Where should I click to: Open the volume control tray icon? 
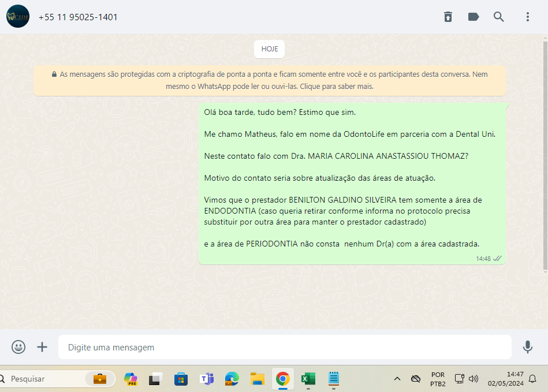(473, 379)
